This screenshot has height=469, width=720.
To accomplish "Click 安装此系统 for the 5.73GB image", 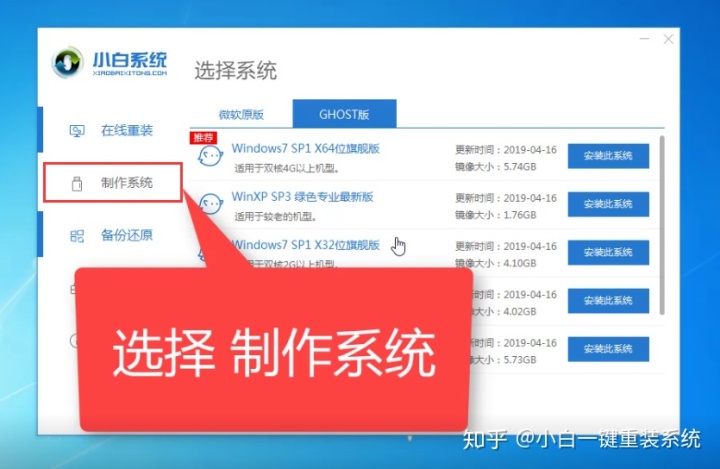I will pyautogui.click(x=608, y=349).
